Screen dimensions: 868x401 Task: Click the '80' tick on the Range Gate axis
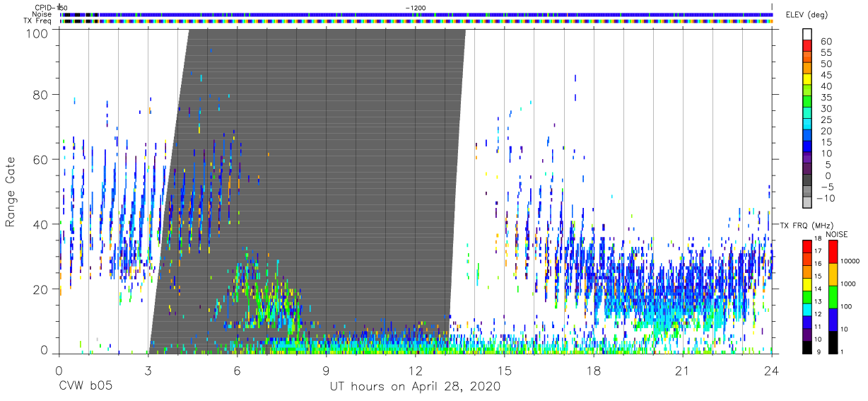(x=41, y=94)
